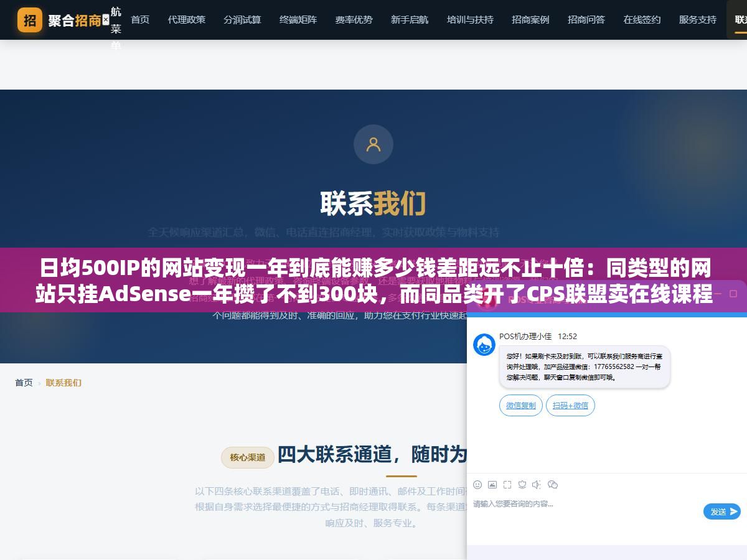Open the emoji picker in the chat toolbar
This screenshot has width=747, height=560.
coord(477,485)
